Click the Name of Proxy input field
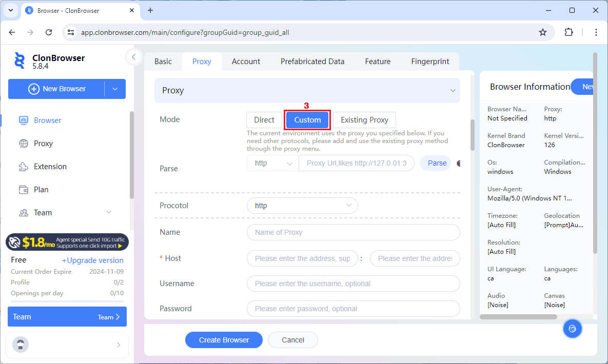 tap(353, 232)
